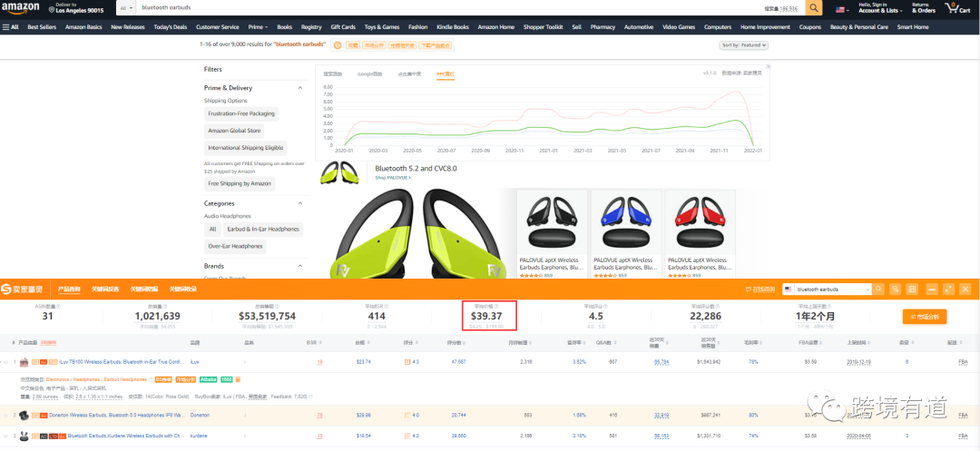
Task: Click the Shop PALOVUE link
Action: pos(393,177)
